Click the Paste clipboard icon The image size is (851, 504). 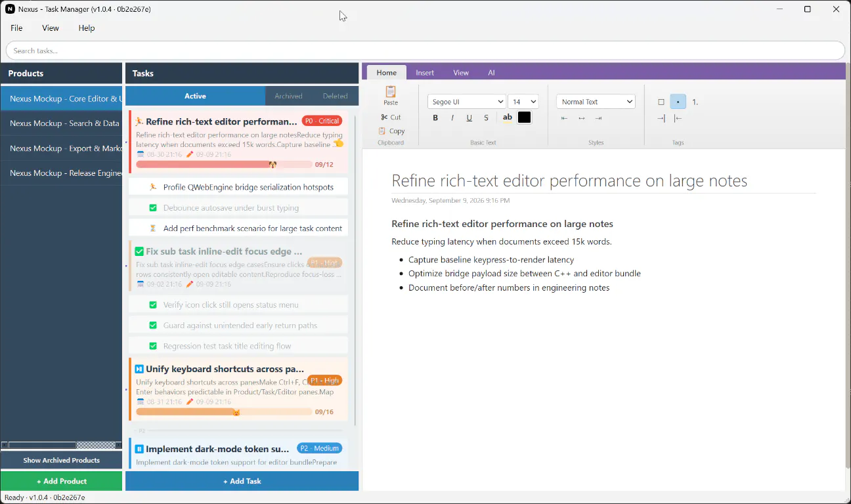tap(391, 92)
